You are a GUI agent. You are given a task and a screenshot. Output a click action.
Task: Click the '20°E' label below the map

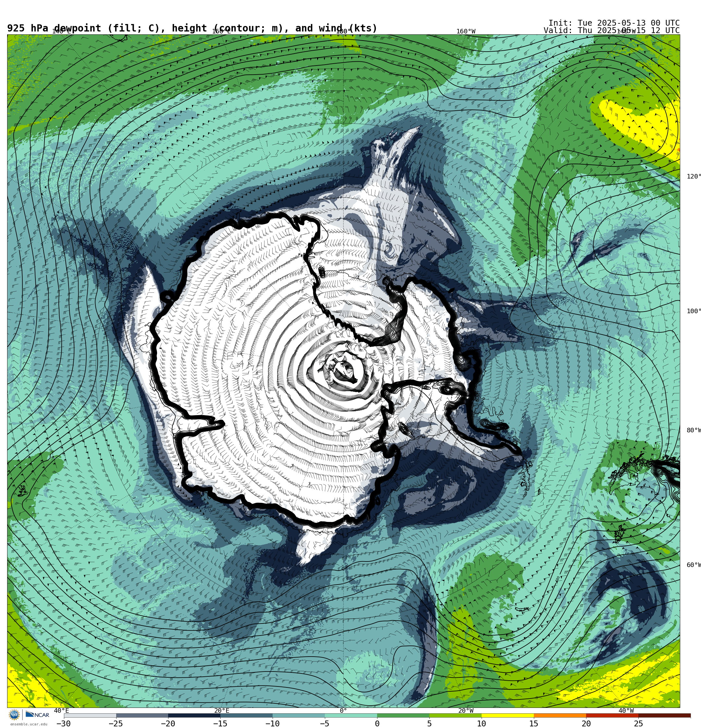point(222,711)
